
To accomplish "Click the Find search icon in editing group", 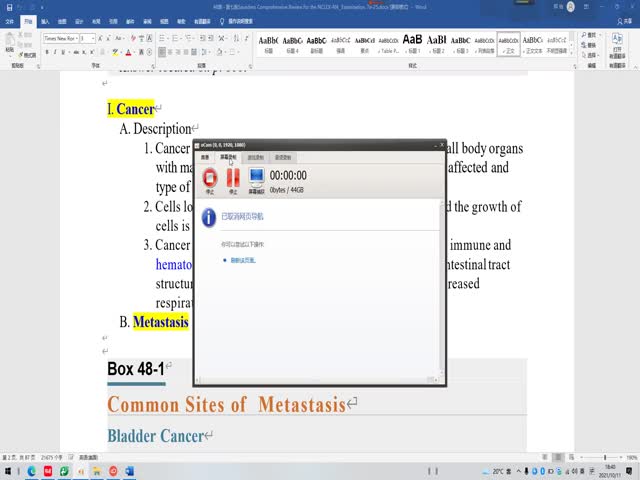I will [x=585, y=34].
